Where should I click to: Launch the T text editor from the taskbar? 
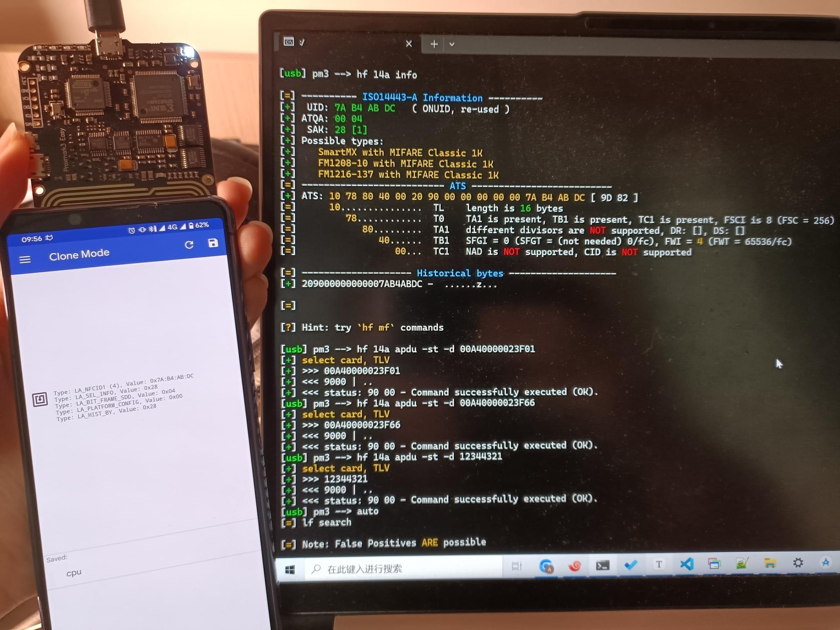click(x=658, y=564)
